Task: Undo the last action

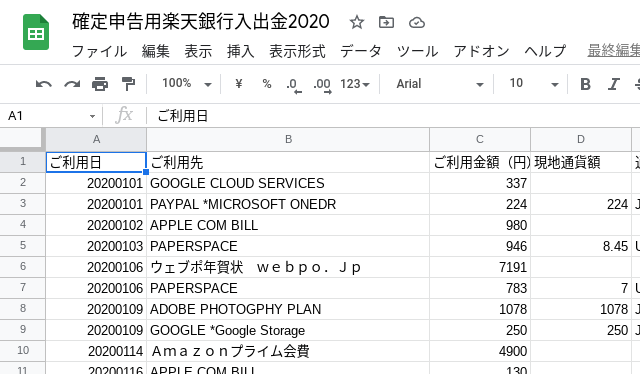Action: point(44,84)
